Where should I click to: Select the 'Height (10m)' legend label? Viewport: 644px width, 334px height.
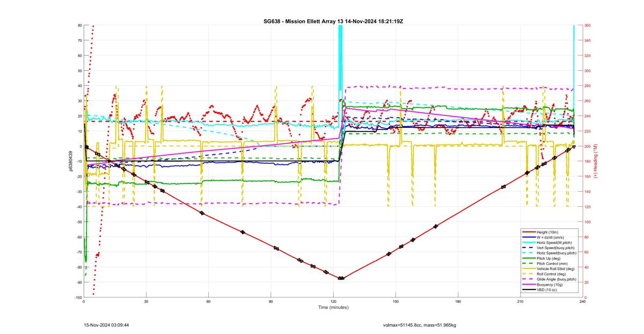[547, 232]
